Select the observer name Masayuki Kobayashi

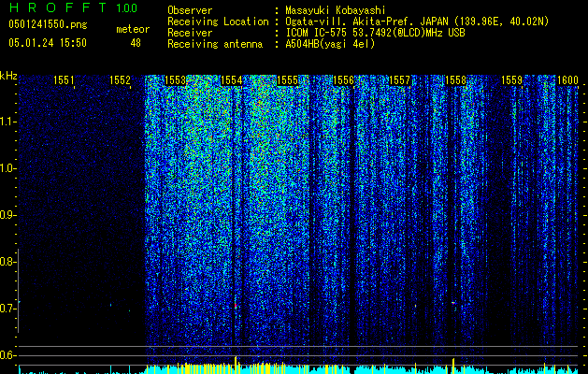(336, 11)
